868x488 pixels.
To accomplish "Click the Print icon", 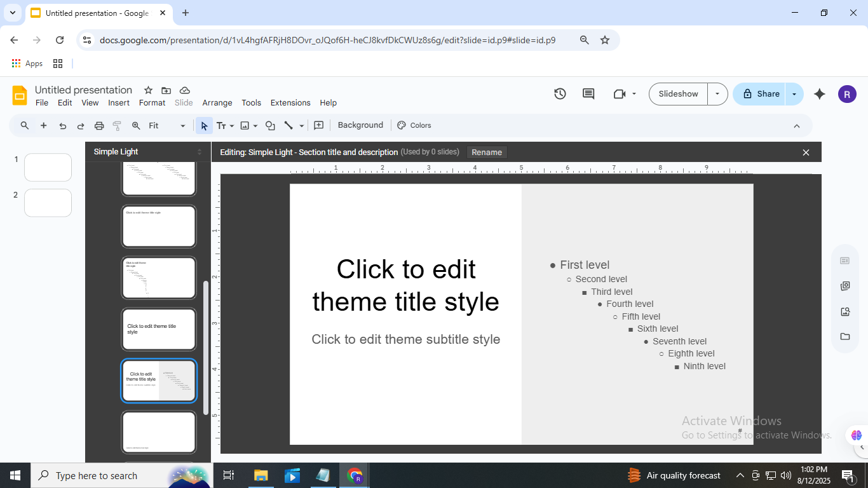I will coord(99,126).
